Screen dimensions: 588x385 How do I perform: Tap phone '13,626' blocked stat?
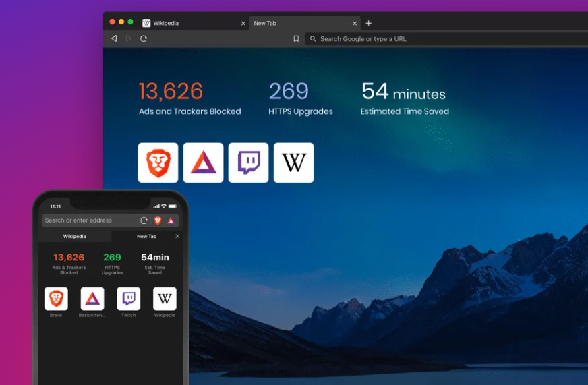(x=69, y=257)
